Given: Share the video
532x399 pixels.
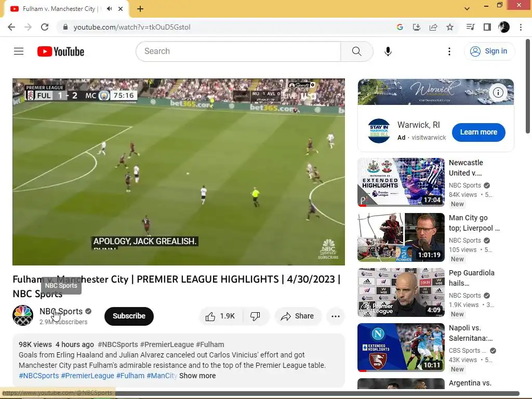Looking at the screenshot, I should click(298, 316).
